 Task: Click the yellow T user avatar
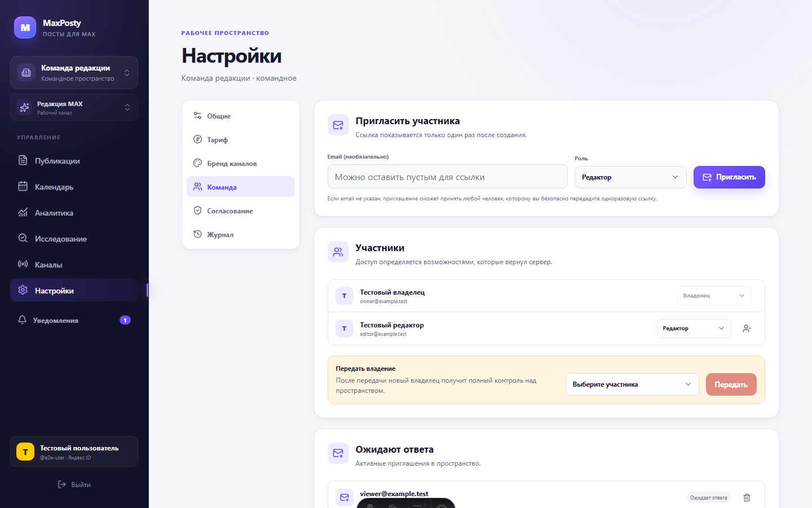coord(25,452)
